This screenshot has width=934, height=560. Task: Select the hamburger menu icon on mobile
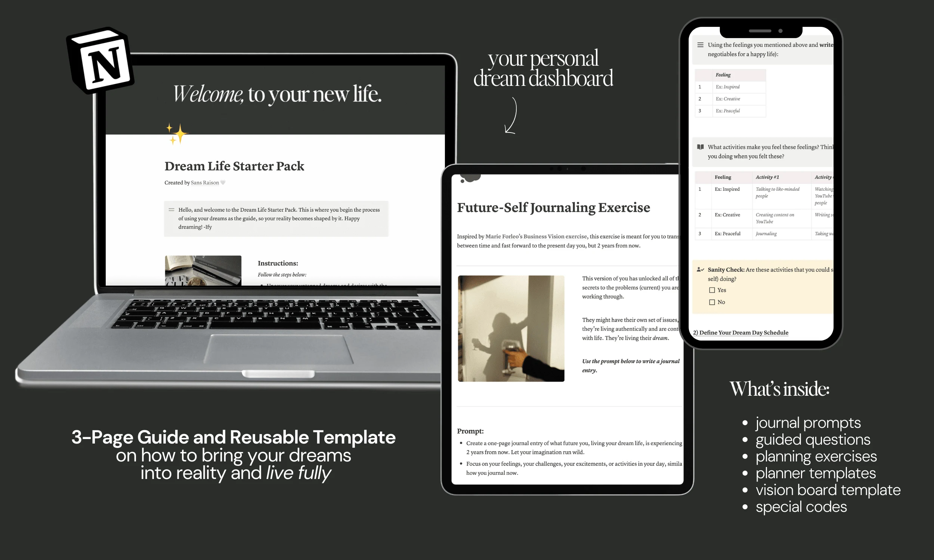[700, 45]
